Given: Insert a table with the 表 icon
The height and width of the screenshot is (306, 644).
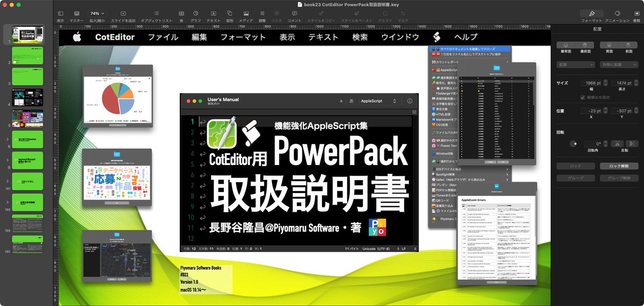Looking at the screenshot, I should click(x=181, y=13).
